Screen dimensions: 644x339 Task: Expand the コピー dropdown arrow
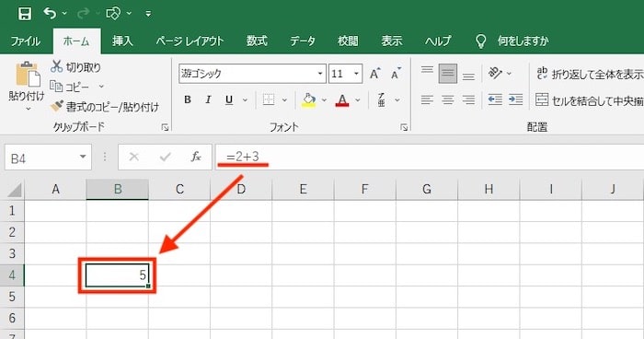click(x=101, y=87)
